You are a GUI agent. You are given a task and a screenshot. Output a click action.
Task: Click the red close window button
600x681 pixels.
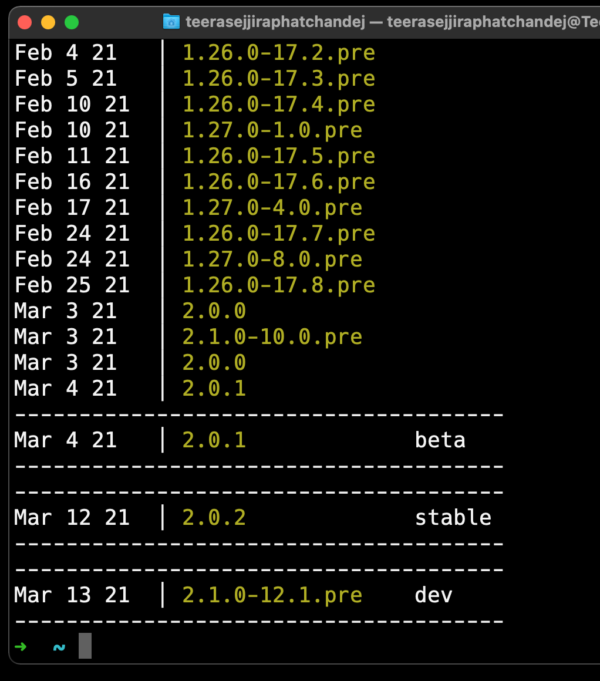click(x=25, y=22)
